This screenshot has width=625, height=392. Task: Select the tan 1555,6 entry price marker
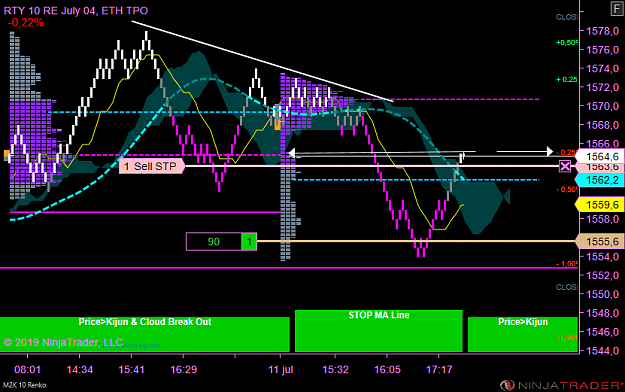[x=601, y=242]
